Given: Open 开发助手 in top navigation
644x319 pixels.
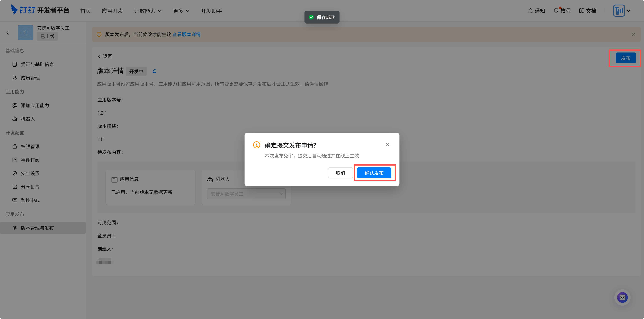Looking at the screenshot, I should pyautogui.click(x=212, y=11).
